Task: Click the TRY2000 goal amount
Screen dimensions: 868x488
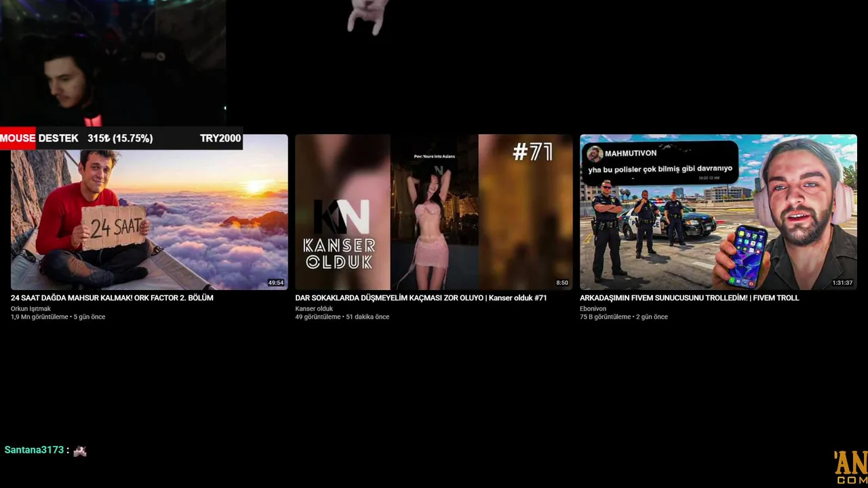Action: point(220,138)
